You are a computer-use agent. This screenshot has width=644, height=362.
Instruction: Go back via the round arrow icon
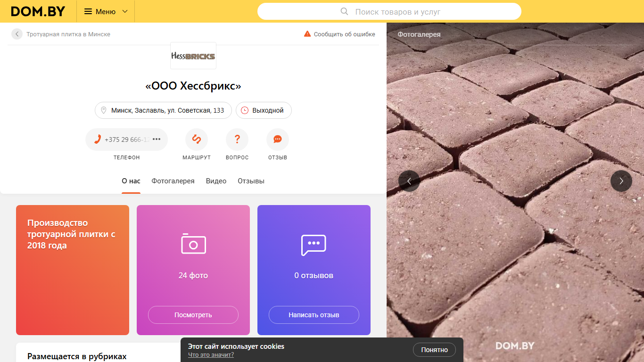[x=17, y=34]
